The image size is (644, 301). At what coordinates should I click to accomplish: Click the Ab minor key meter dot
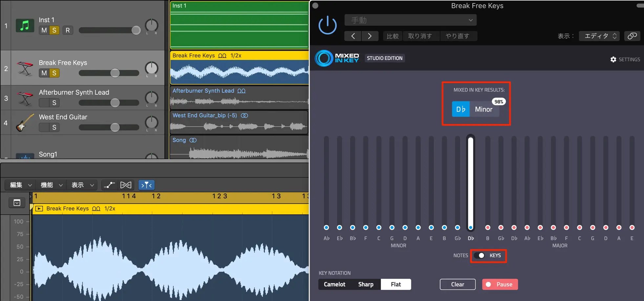click(326, 228)
